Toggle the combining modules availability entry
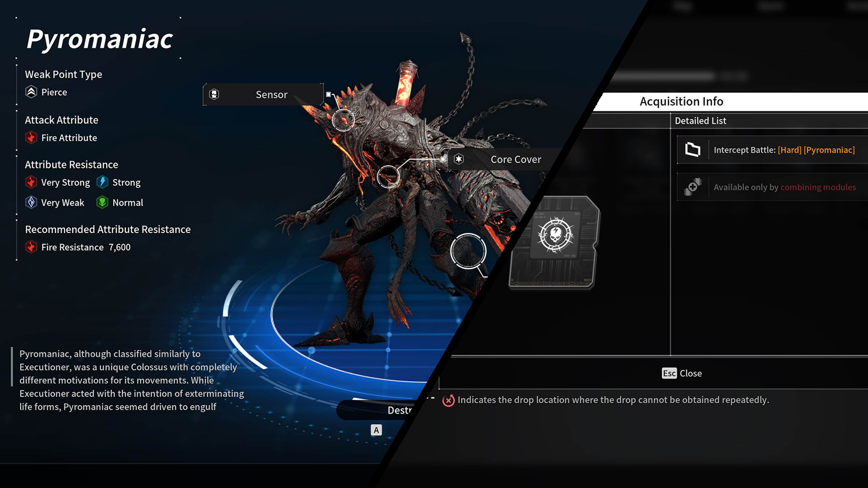The width and height of the screenshot is (868, 488). point(769,187)
